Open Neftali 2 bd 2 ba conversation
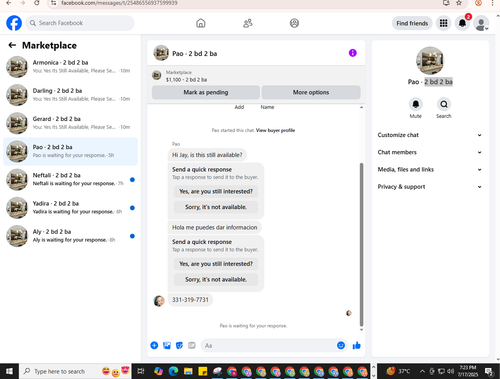The height and width of the screenshot is (379, 500). click(x=70, y=179)
